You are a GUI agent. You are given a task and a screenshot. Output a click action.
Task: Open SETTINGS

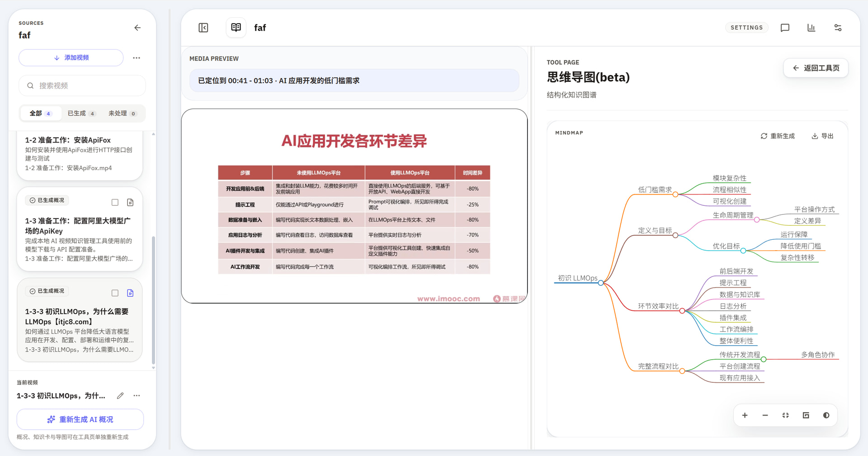tap(747, 28)
